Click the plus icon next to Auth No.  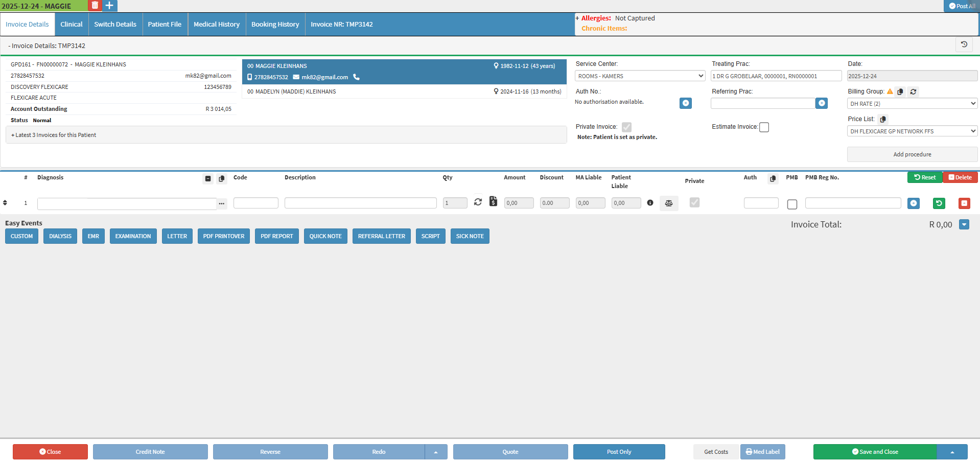[x=685, y=103]
